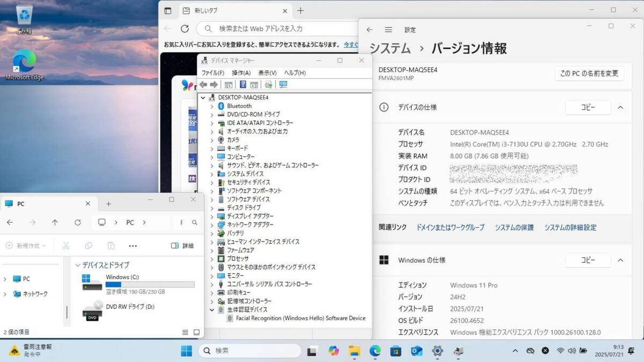
Task: Collapse the Windows の仕様 section
Action: pos(620,260)
